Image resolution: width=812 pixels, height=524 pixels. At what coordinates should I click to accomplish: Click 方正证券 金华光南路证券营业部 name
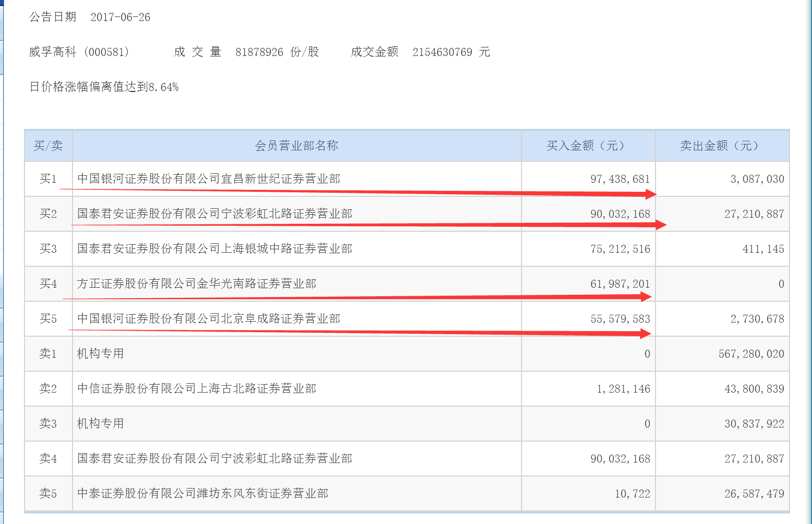click(197, 284)
